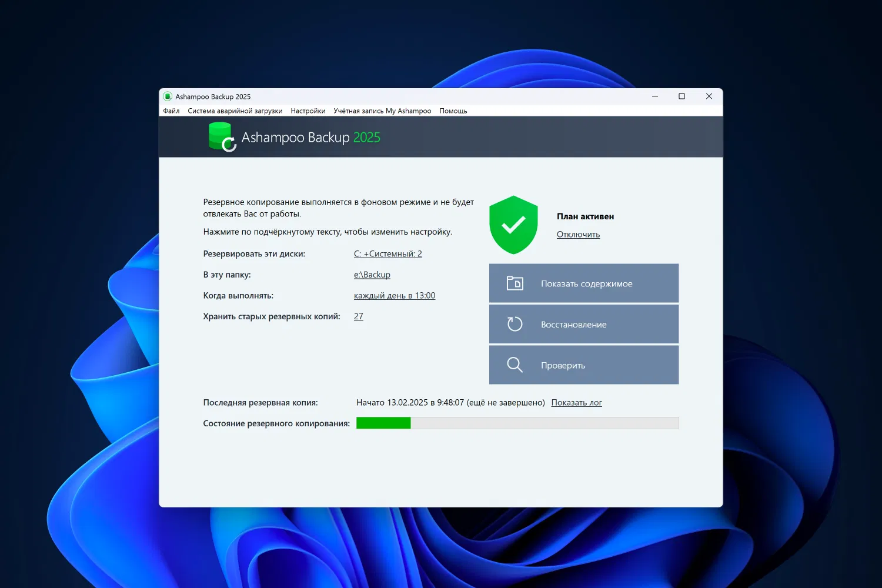Open the Система аварийной загрузки menu
The width and height of the screenshot is (882, 588).
(x=235, y=111)
